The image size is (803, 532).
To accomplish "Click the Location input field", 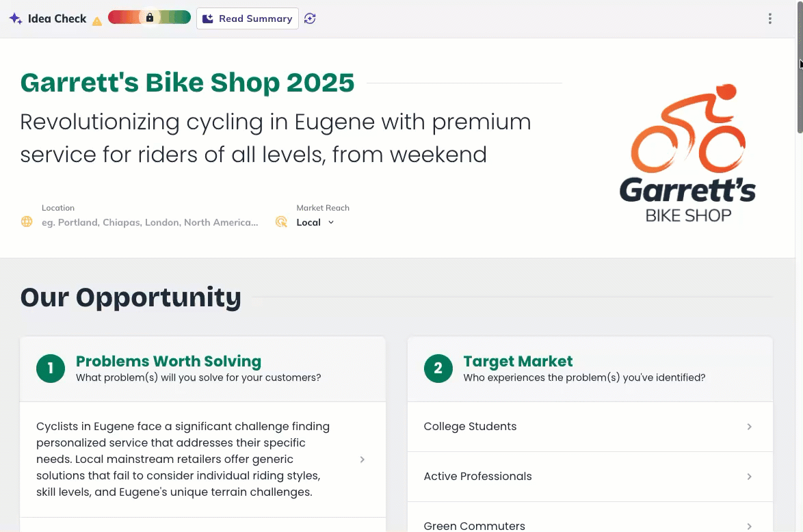I will (150, 222).
